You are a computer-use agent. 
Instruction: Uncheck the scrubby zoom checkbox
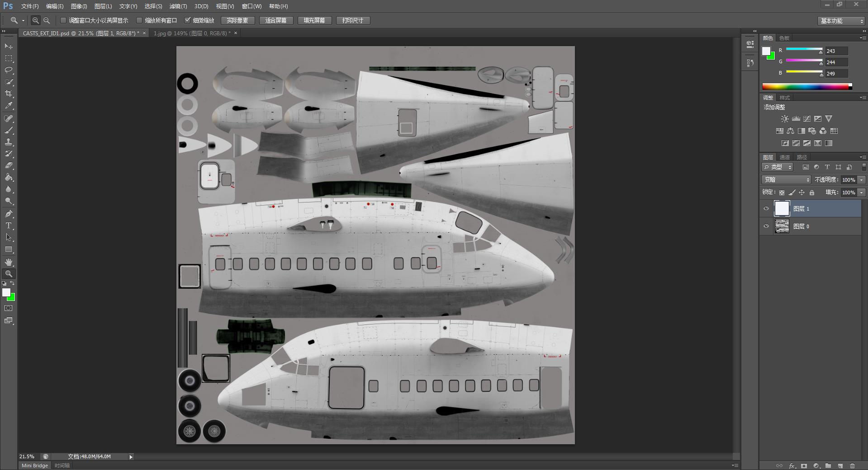click(188, 20)
